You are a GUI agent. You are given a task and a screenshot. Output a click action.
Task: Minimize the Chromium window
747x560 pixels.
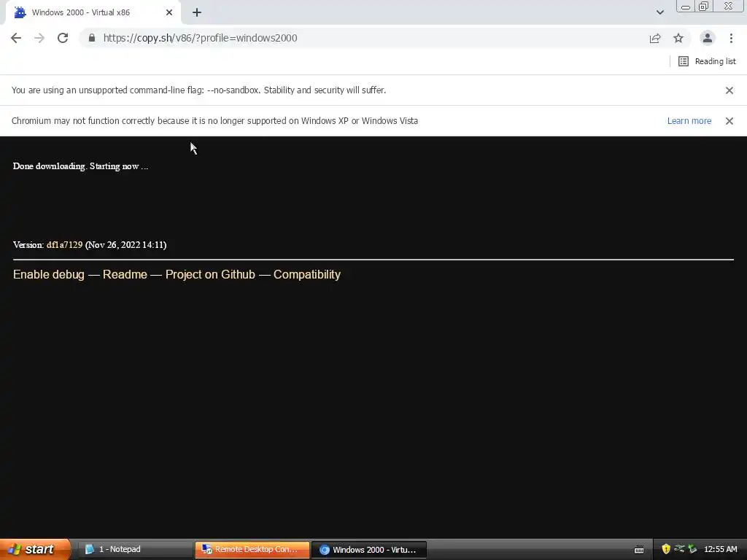pos(686,7)
